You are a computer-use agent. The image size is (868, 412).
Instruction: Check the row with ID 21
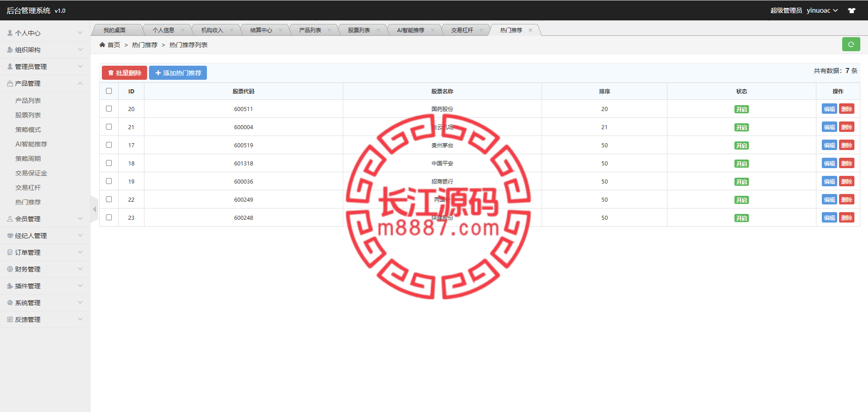109,126
